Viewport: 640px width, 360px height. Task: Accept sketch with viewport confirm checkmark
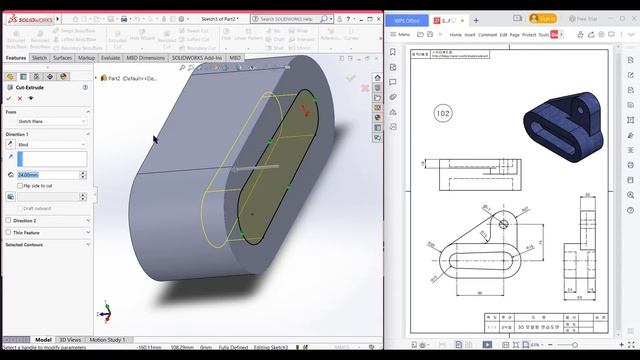point(351,78)
